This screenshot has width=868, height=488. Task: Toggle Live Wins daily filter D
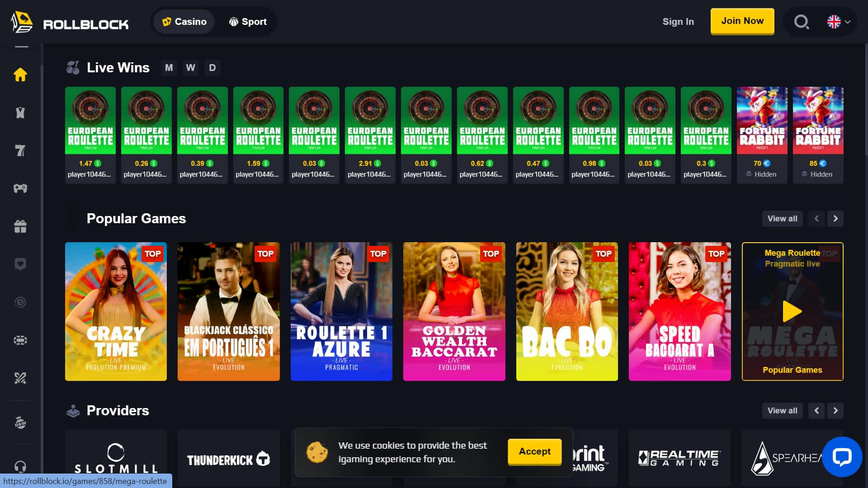[x=212, y=68]
